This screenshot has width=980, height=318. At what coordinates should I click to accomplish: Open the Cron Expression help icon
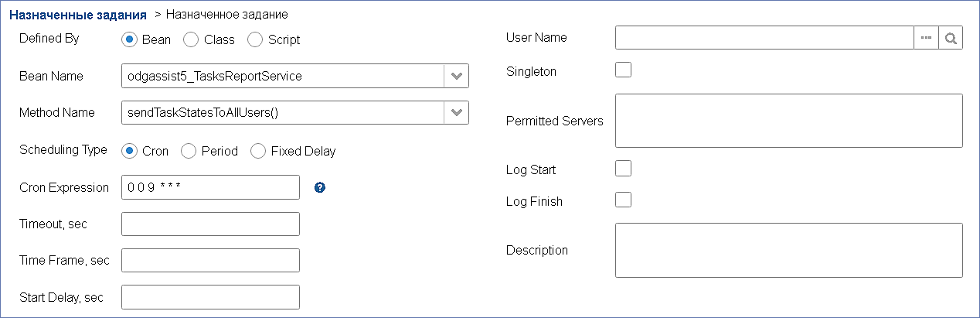[x=321, y=187]
